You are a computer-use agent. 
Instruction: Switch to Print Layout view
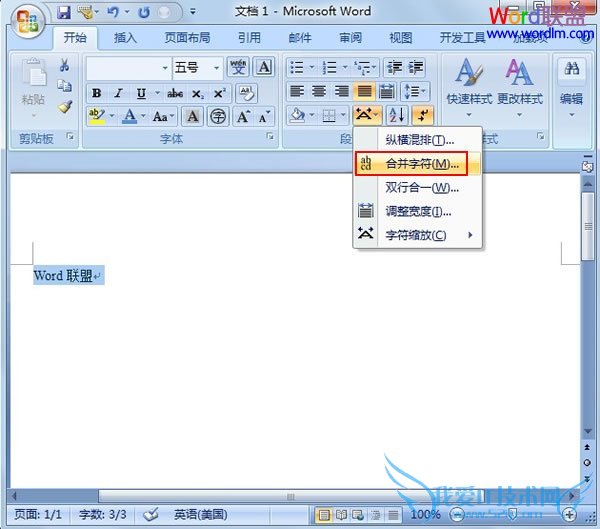click(x=324, y=515)
